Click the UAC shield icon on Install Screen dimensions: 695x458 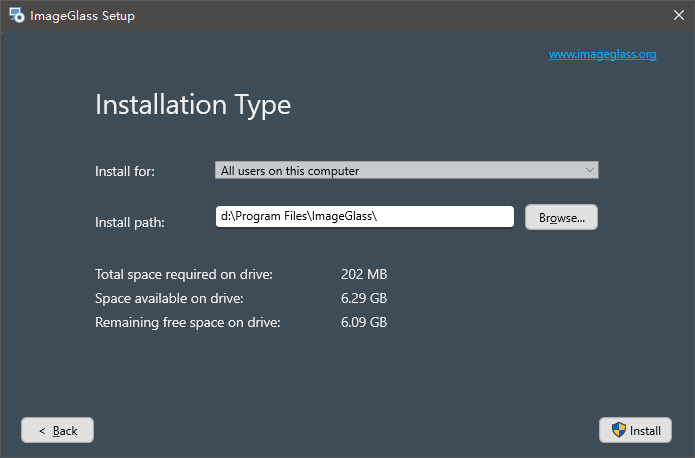619,430
